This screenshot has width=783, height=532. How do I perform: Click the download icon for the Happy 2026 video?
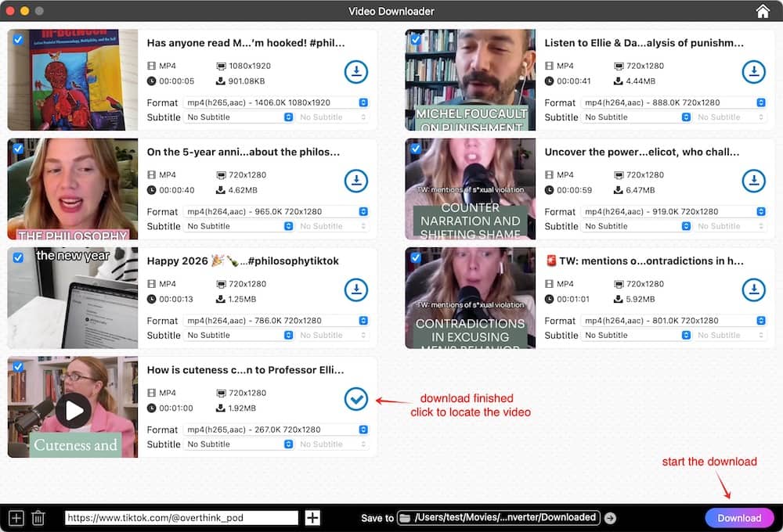tap(356, 289)
